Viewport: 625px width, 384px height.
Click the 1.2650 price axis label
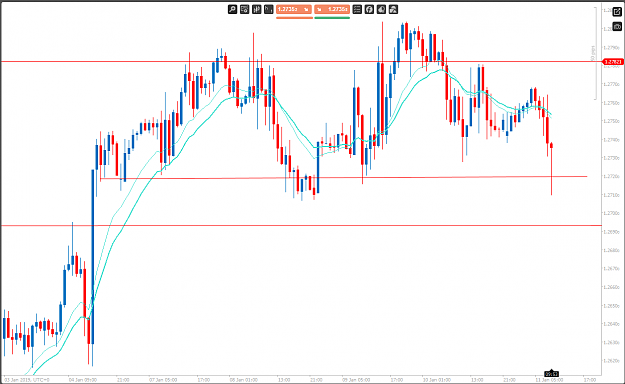coord(612,306)
